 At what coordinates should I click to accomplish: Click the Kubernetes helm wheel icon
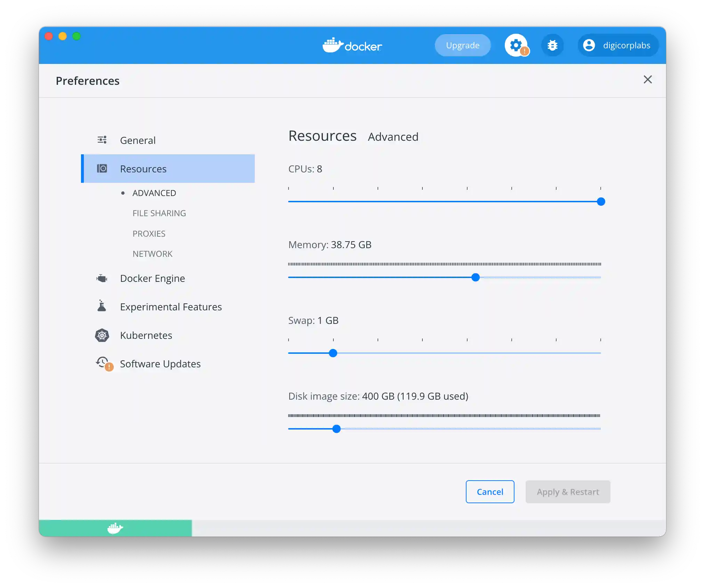tap(102, 335)
